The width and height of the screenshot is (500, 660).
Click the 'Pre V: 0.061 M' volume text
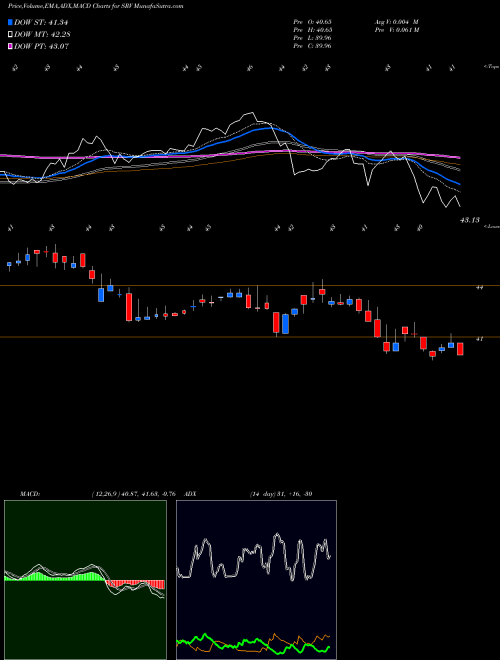click(396, 30)
